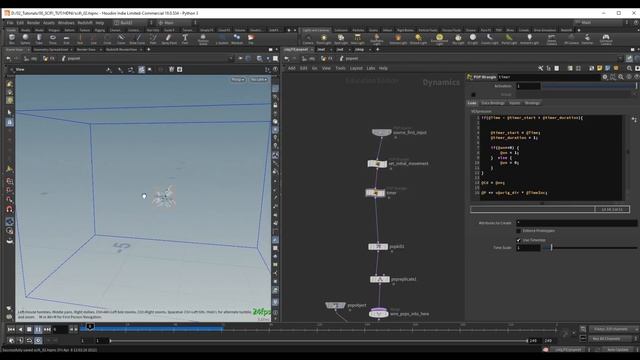The image size is (640, 360).
Task: Add a Sky Light from the shelf
Action: coord(458,39)
